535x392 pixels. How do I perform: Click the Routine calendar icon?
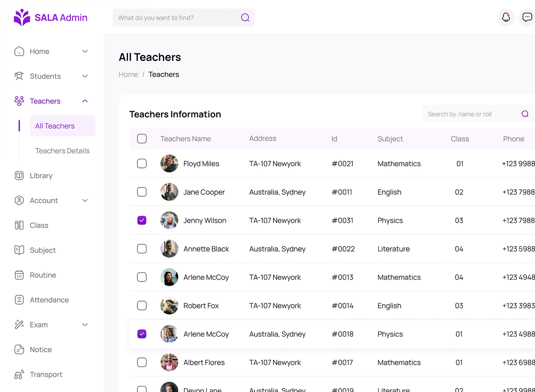(x=19, y=275)
